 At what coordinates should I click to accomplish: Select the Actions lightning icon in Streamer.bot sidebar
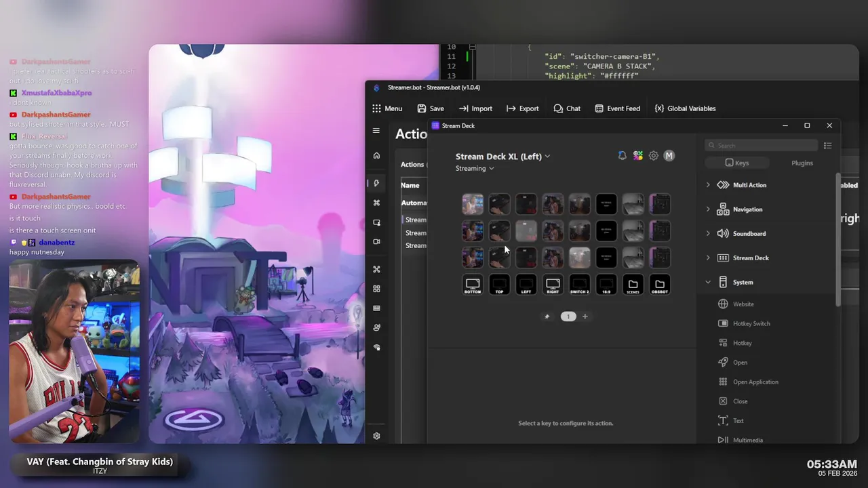click(376, 183)
